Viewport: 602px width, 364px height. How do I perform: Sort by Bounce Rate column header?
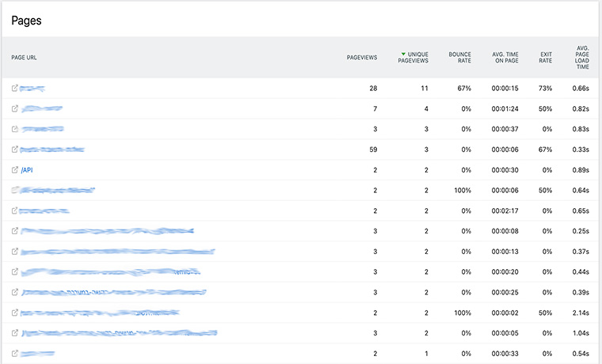459,58
